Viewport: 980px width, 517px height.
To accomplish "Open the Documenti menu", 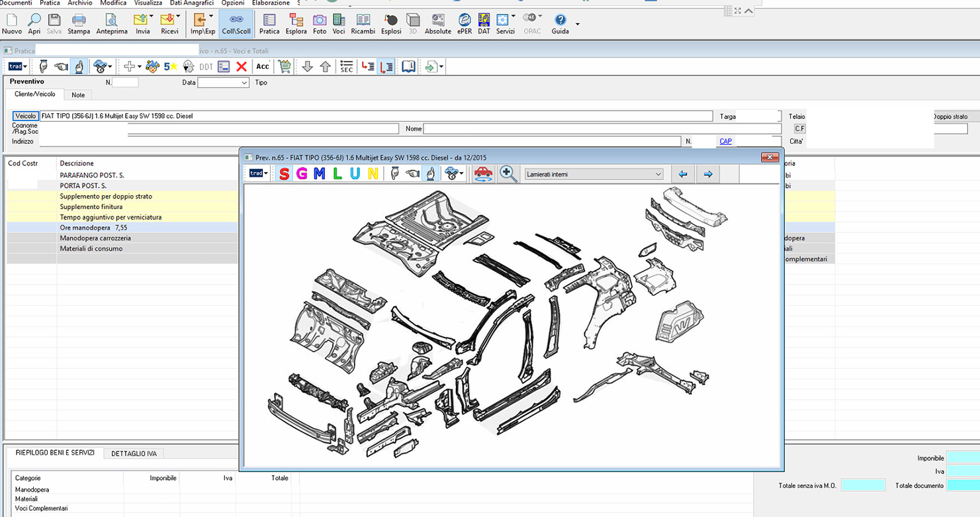I will pos(17,3).
